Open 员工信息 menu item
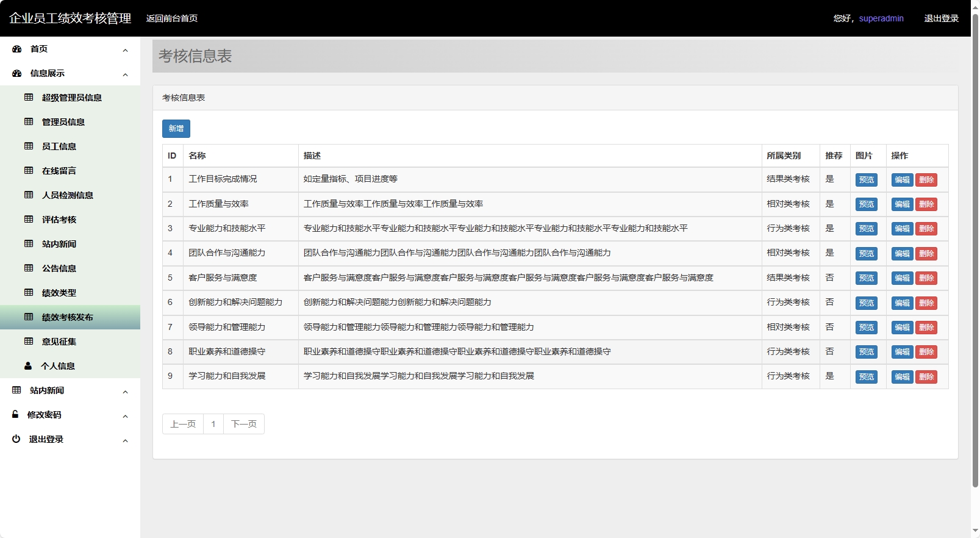The width and height of the screenshot is (980, 538). [70, 146]
